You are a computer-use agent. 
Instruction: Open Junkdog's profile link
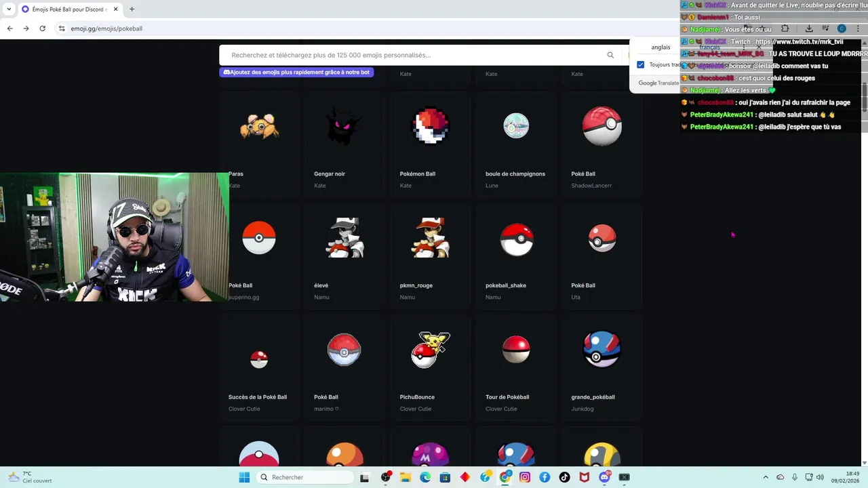(x=582, y=409)
